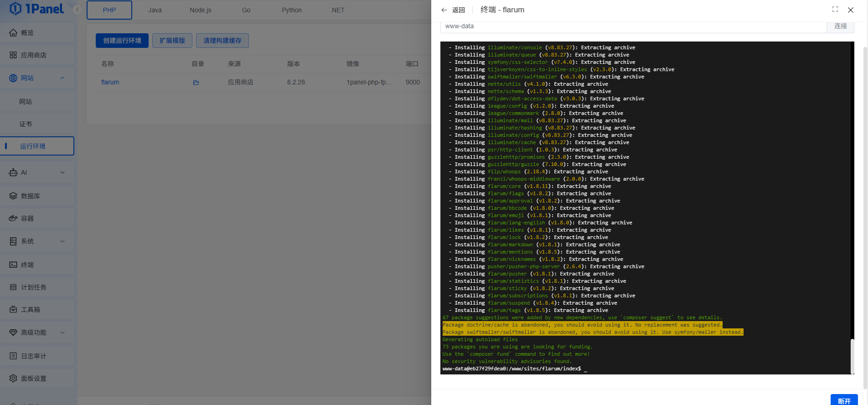
Task: Click the 系统 system icon
Action: pyautogui.click(x=13, y=241)
